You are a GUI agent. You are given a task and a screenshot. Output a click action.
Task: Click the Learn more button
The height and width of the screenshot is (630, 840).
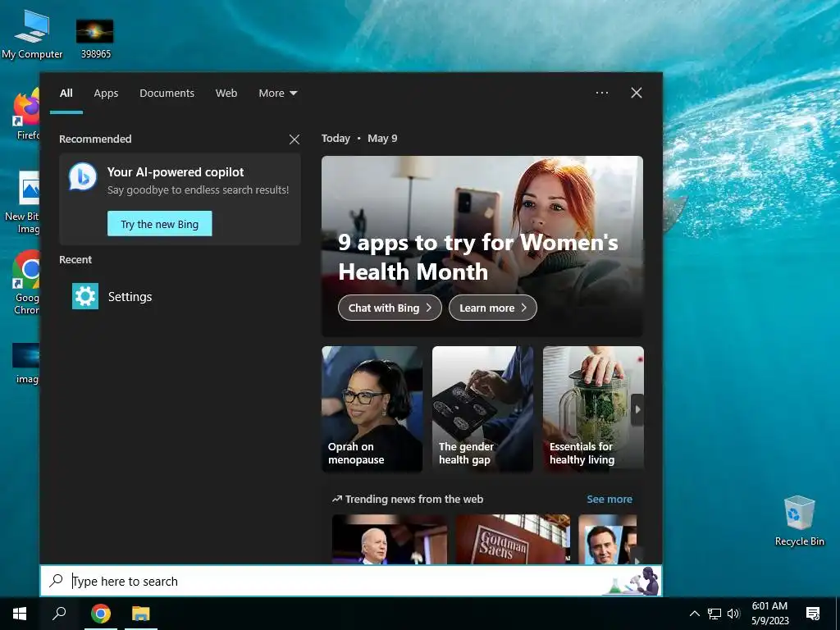493,308
